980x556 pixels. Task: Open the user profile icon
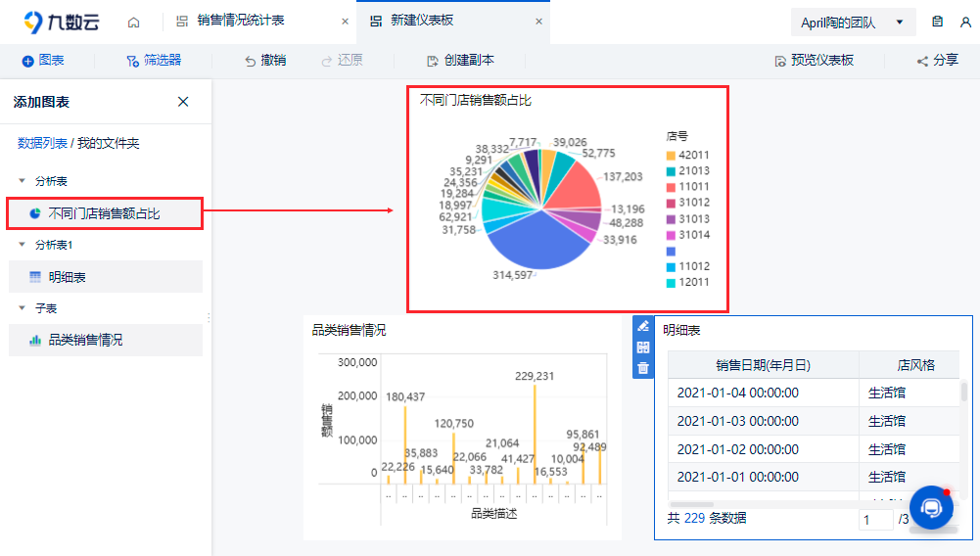(965, 22)
